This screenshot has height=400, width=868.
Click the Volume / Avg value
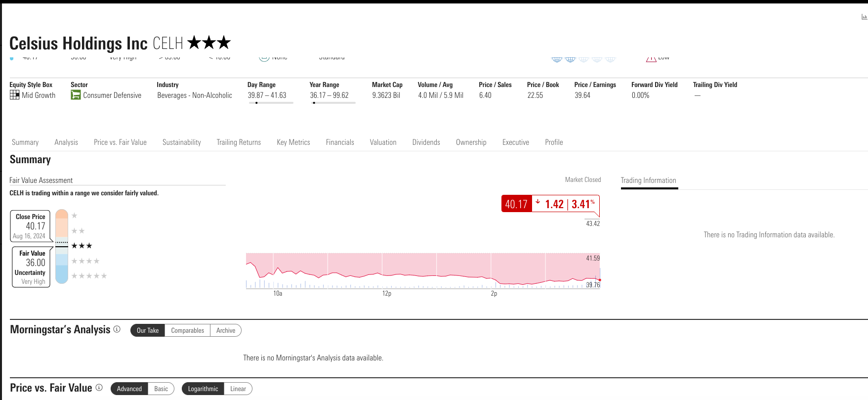pos(441,95)
